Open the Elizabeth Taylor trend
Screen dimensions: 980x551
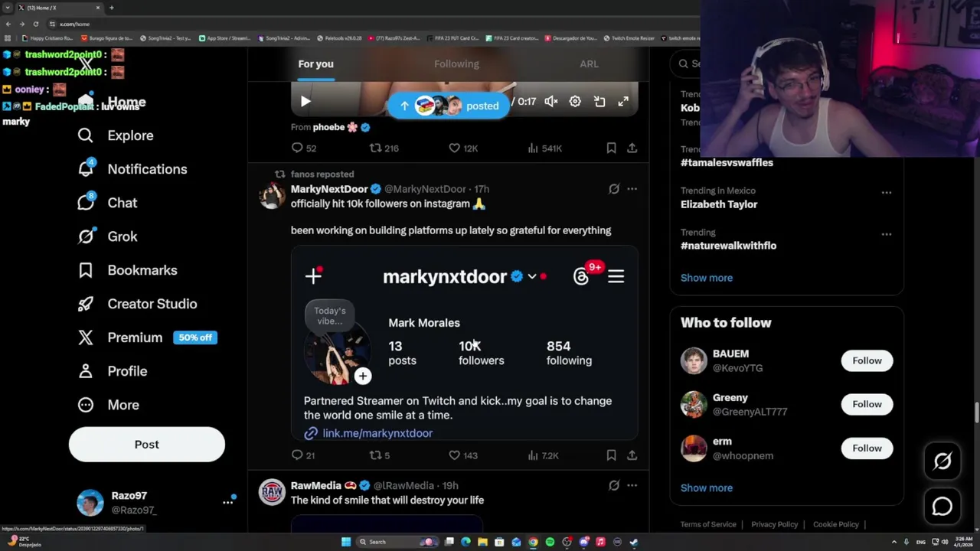click(719, 204)
